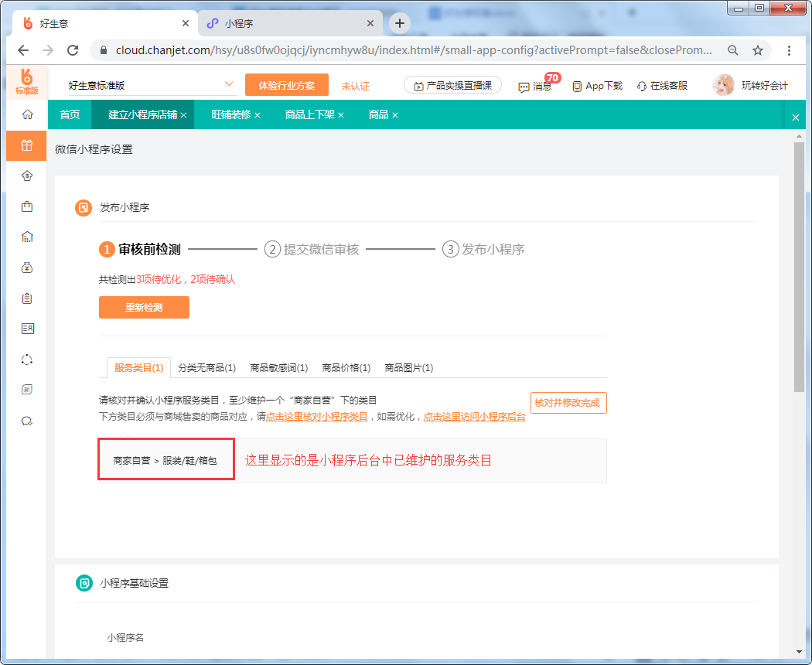Close all tabs with the teal bar X
The width and height of the screenshot is (812, 665).
[796, 118]
